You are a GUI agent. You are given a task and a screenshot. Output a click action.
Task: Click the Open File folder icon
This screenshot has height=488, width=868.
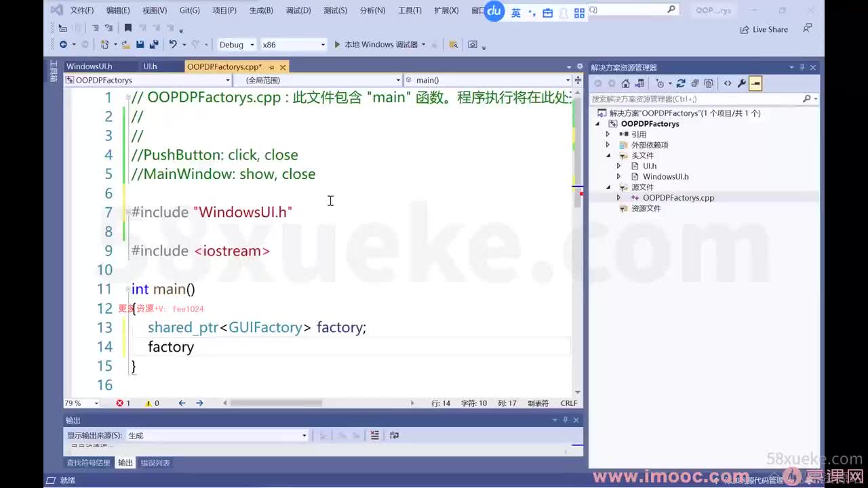pyautogui.click(x=125, y=44)
